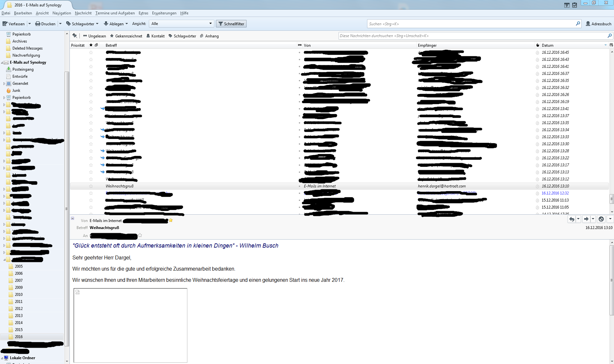Open the reply button dropdown arrow

point(578,219)
